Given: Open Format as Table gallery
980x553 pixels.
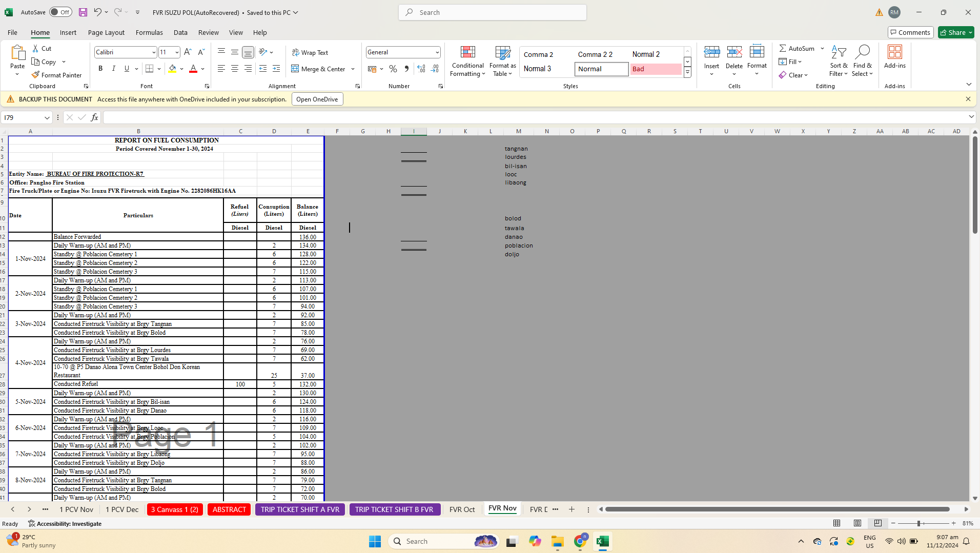Looking at the screenshot, I should click(502, 62).
